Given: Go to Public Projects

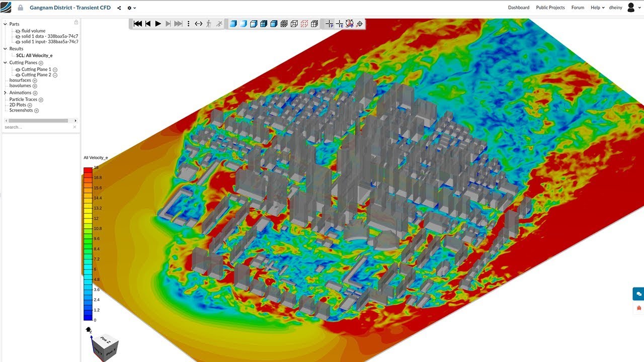Looking at the screenshot, I should (550, 8).
